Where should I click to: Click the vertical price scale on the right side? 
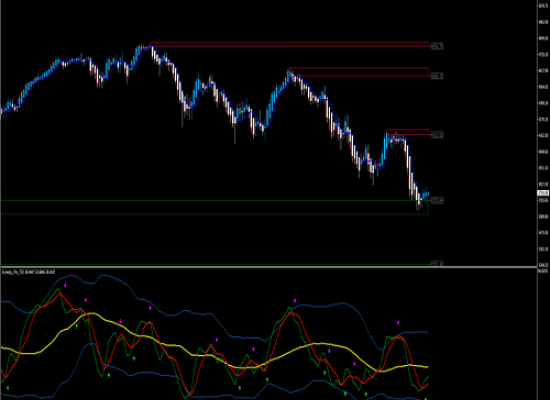pyautogui.click(x=543, y=133)
